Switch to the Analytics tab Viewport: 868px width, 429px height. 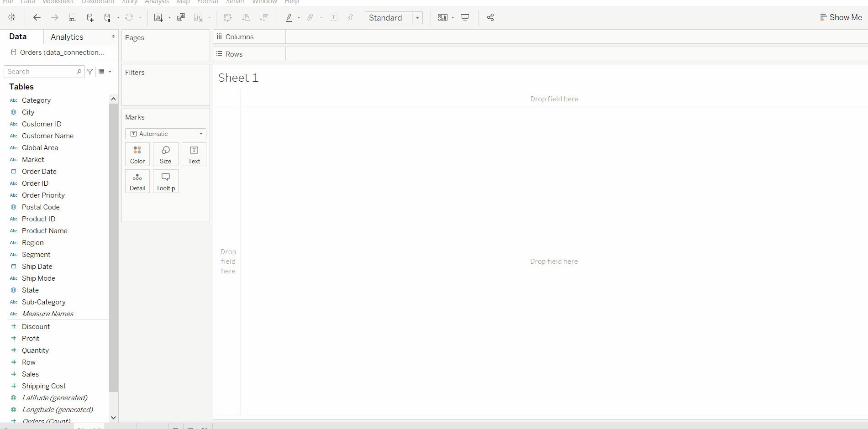coord(67,37)
